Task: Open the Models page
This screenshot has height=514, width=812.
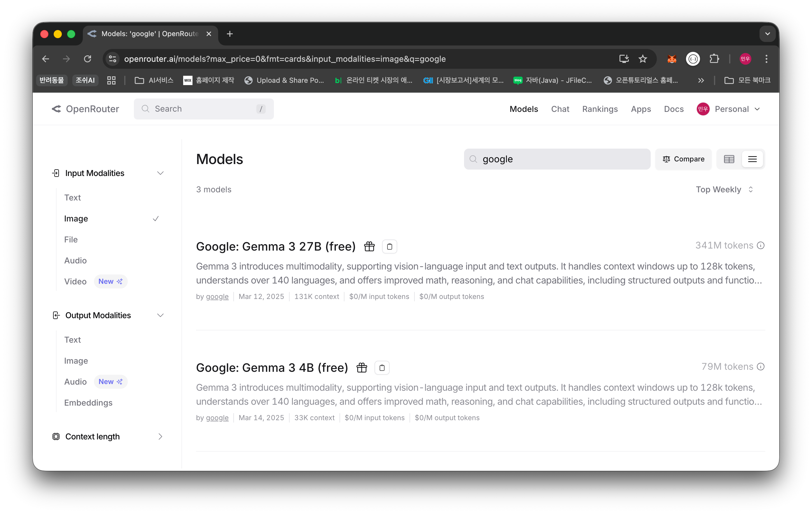Action: pos(524,109)
